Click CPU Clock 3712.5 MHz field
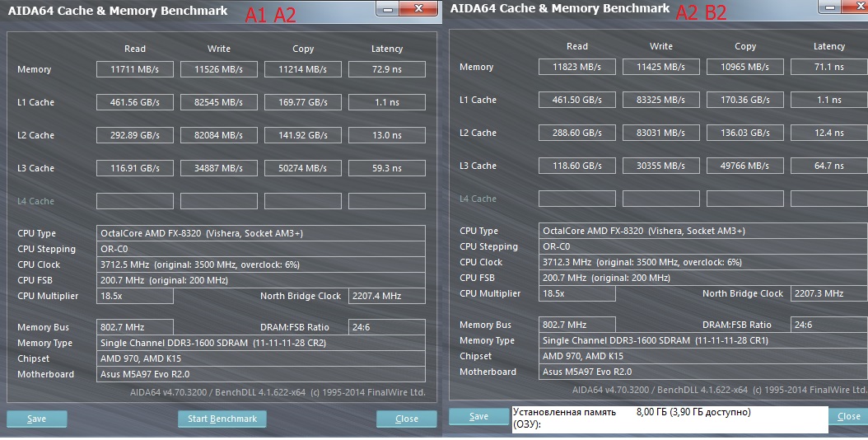The width and height of the screenshot is (868, 440). click(x=261, y=264)
